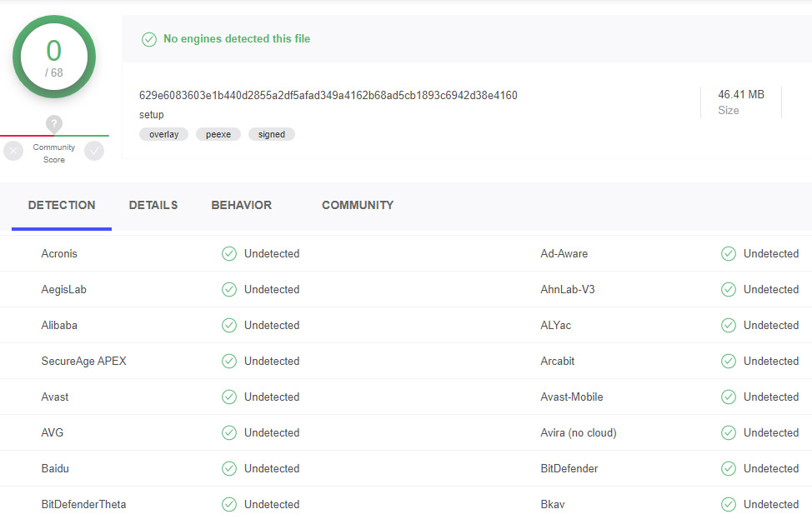
Task: Click the 'peexe' tag
Action: coord(218,134)
